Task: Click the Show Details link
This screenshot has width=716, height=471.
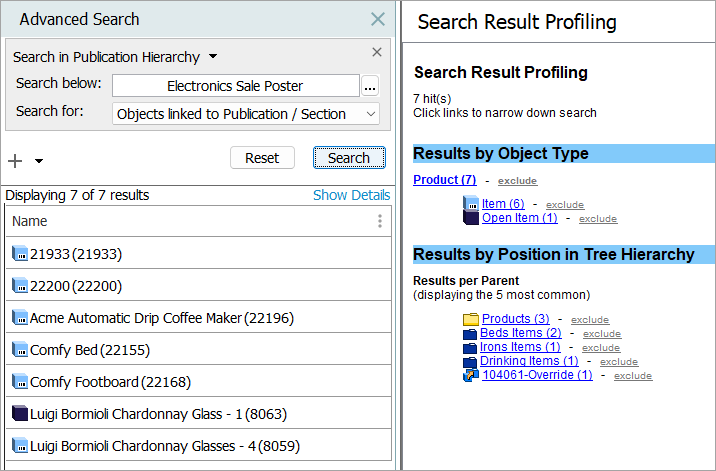Action: [x=351, y=195]
